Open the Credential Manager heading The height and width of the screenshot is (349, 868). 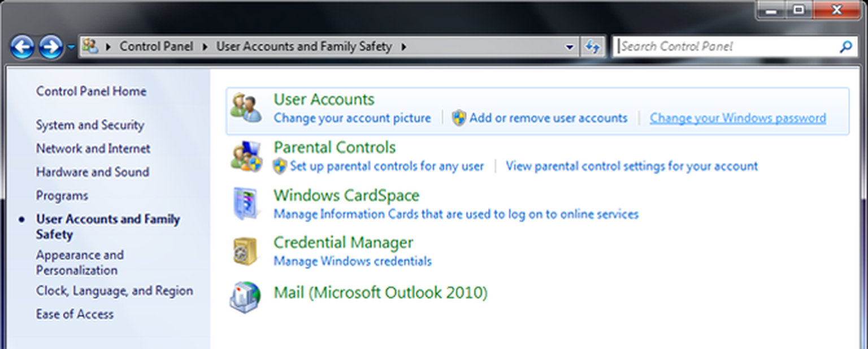pos(344,243)
